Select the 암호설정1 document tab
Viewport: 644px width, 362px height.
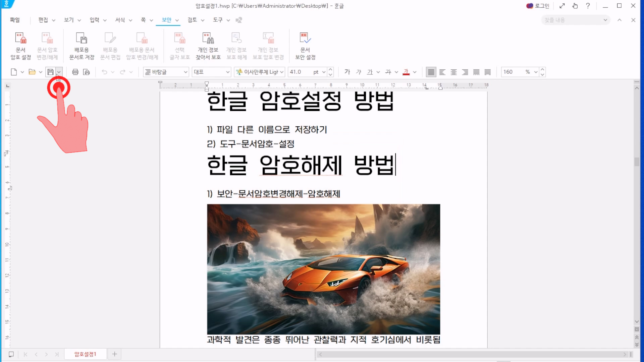[x=85, y=354]
